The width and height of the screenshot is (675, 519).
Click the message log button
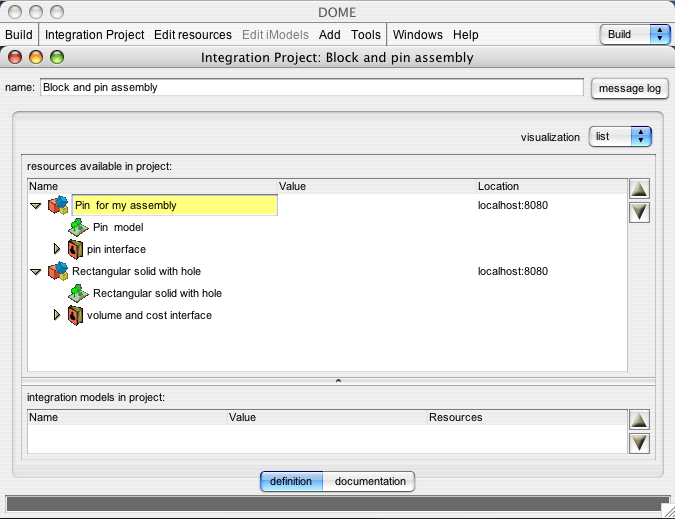(629, 88)
